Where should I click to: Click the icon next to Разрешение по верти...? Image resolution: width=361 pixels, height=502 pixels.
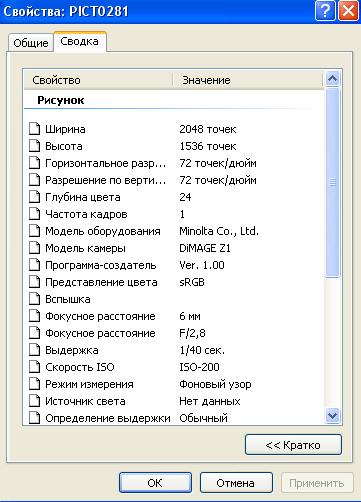tap(34, 180)
